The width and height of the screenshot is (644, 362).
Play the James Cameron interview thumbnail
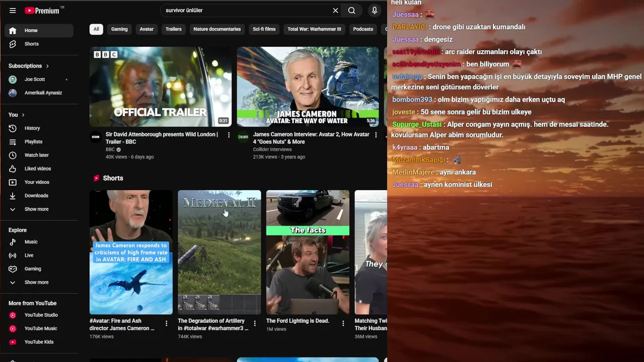click(x=307, y=86)
